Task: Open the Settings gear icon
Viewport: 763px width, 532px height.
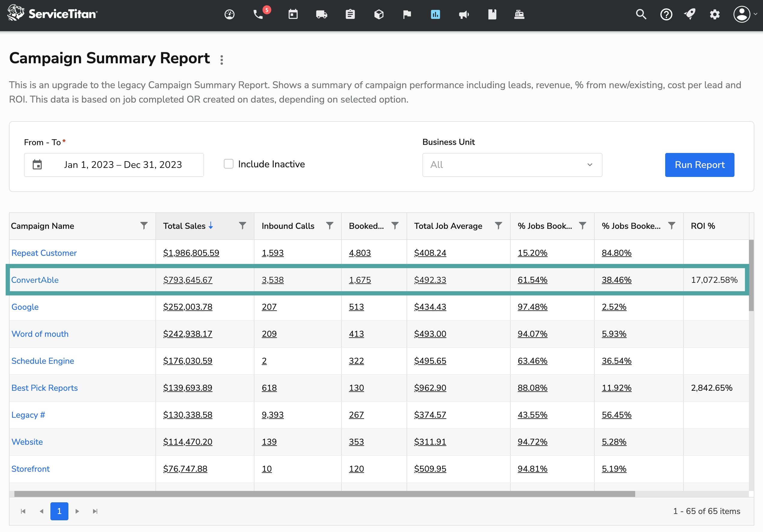Action: (714, 14)
